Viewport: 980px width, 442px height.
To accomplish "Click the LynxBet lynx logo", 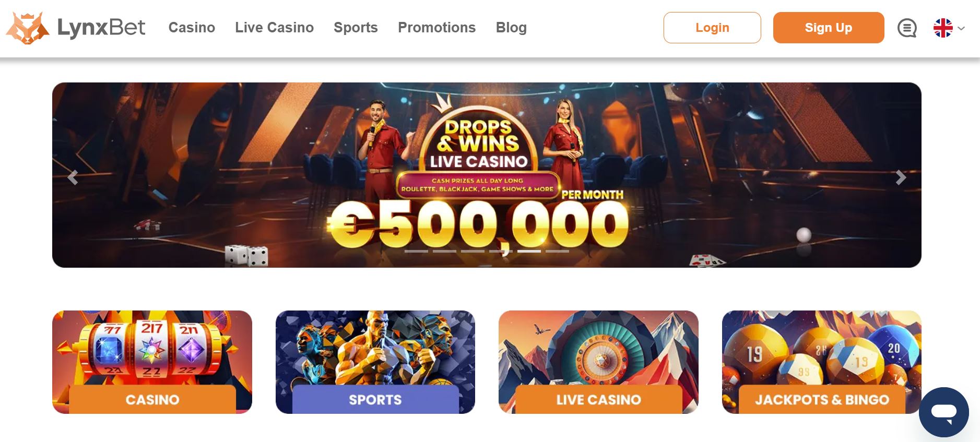I will [x=28, y=28].
